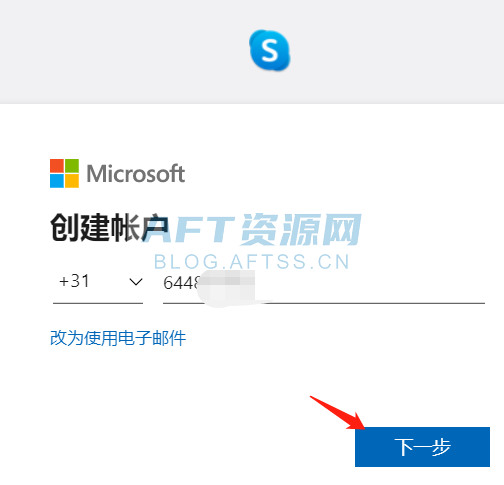Click the gray header banner area
Viewport: 504px width, 485px height.
(252, 52)
